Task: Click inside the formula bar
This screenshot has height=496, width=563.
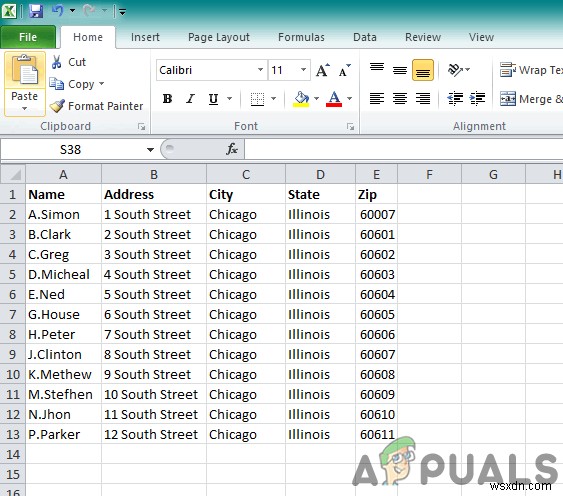Action: tap(404, 149)
